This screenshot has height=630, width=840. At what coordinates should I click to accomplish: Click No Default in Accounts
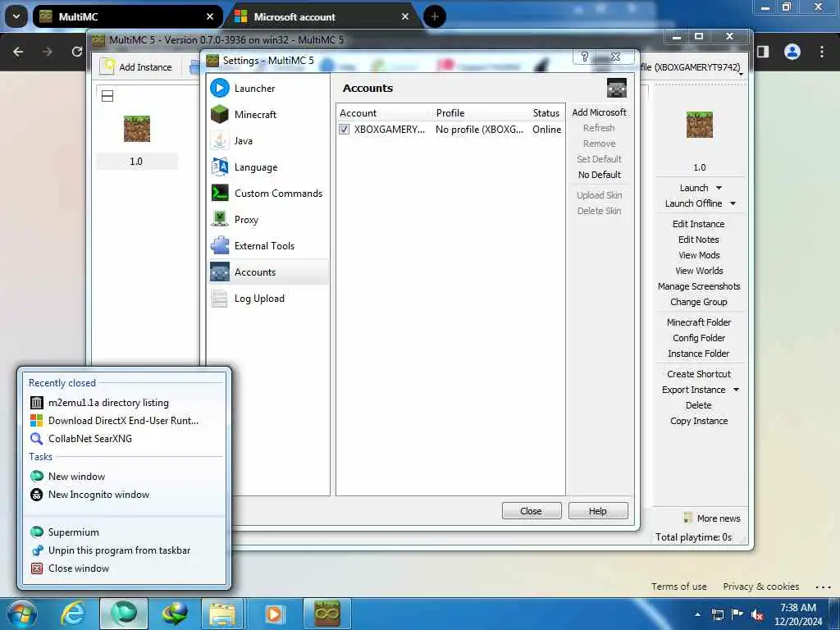(x=599, y=175)
